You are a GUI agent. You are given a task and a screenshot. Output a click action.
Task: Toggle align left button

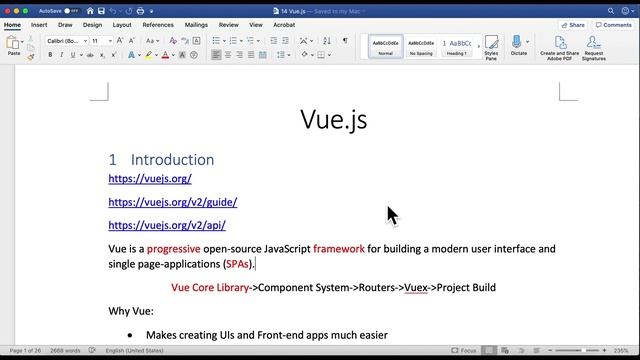[x=216, y=55]
